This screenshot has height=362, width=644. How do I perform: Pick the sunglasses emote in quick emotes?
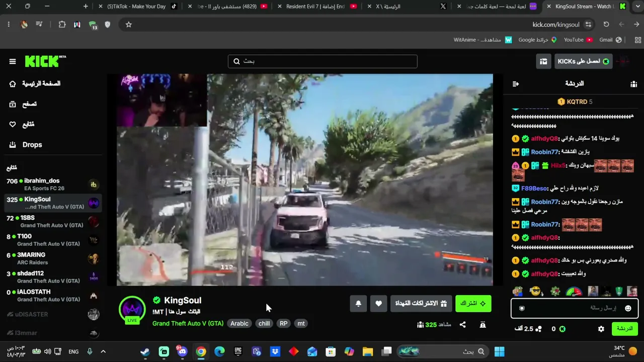tap(536, 292)
